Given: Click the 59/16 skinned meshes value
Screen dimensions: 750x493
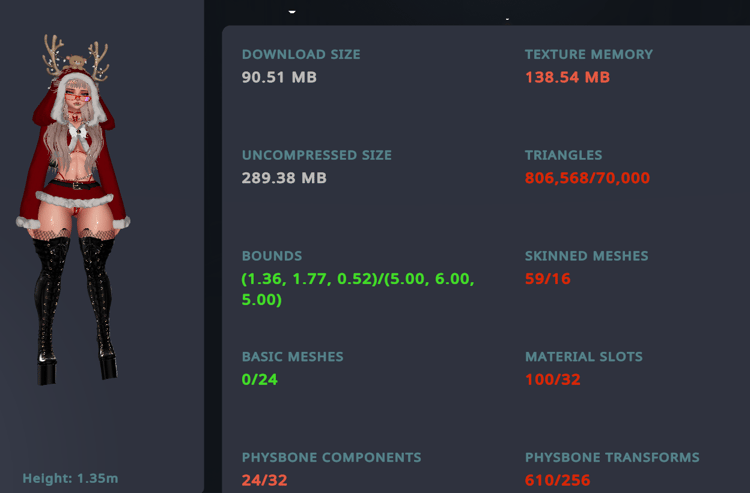Looking at the screenshot, I should pos(547,278).
